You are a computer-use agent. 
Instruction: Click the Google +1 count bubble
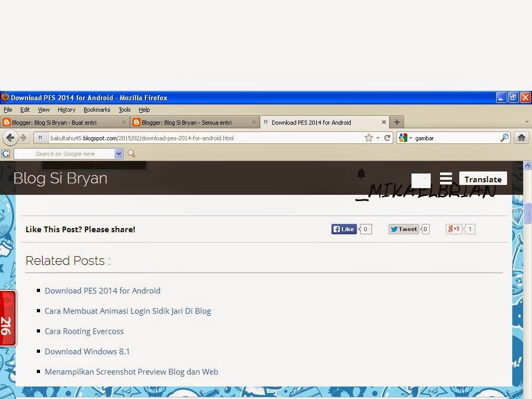[470, 229]
